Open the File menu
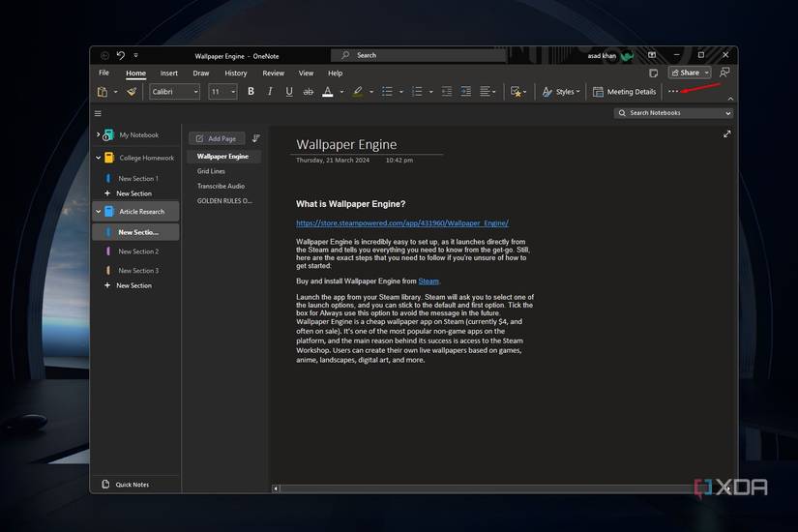Screen dimensions: 798x532 click(x=103, y=73)
